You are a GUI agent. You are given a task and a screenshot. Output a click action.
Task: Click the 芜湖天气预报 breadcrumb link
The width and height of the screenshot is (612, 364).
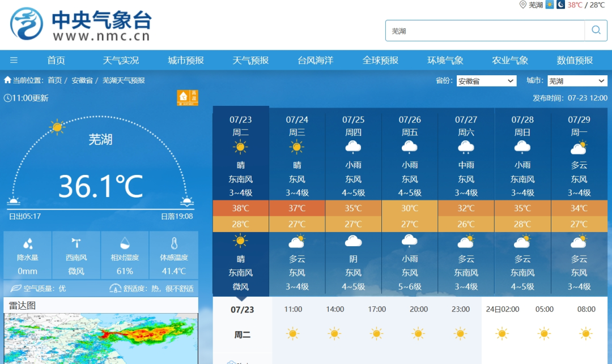[x=124, y=80]
